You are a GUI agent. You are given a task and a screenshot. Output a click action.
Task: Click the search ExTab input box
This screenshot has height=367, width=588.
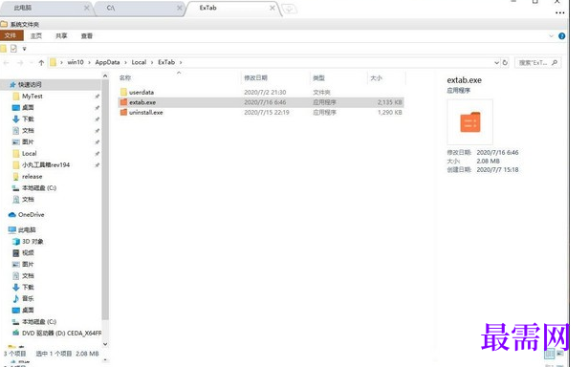(x=537, y=63)
